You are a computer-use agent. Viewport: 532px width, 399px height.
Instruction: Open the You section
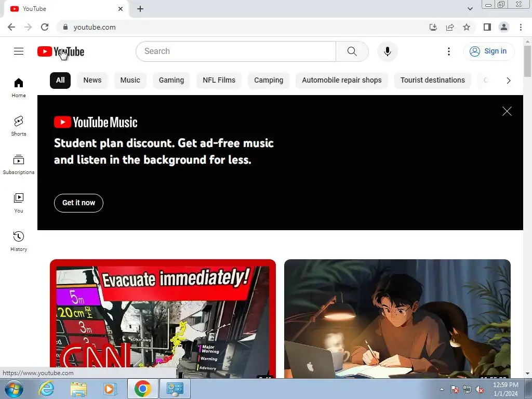click(x=19, y=203)
